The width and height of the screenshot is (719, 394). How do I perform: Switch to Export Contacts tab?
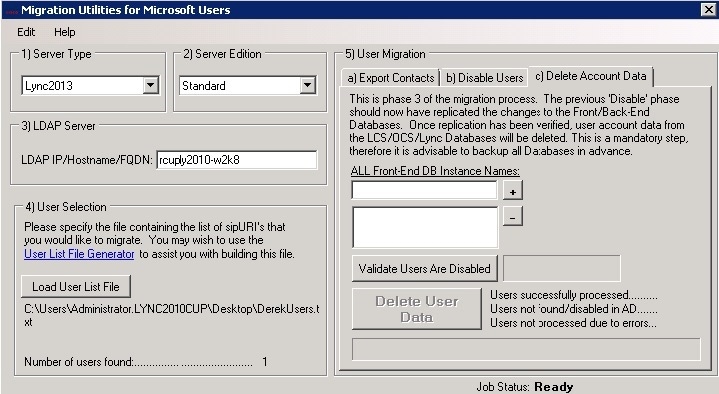click(391, 78)
